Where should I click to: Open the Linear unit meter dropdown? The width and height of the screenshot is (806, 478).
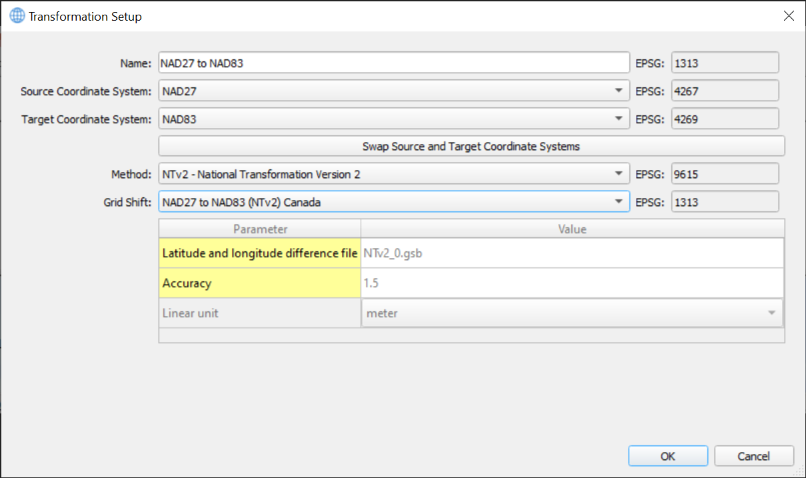572,313
